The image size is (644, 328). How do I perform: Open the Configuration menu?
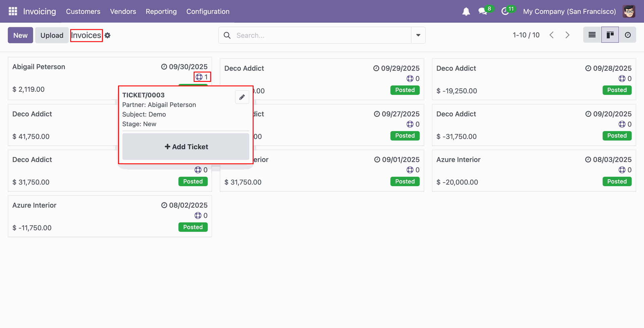[208, 11]
